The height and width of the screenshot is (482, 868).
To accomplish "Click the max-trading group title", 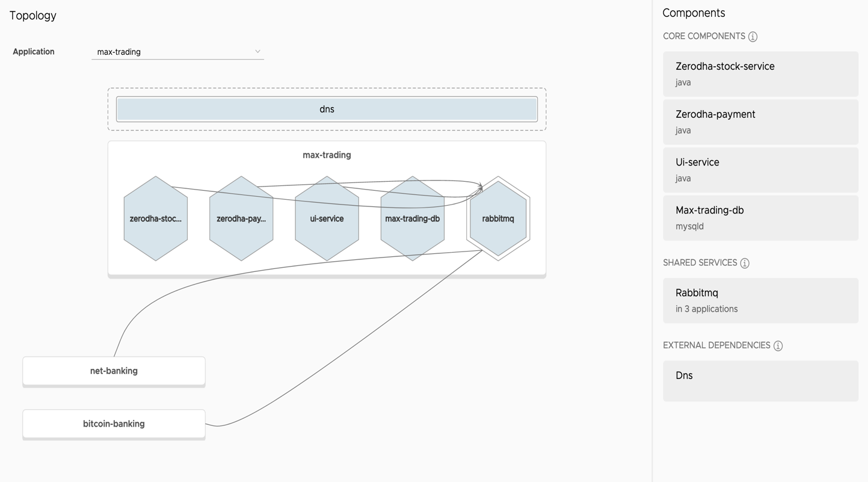I will click(327, 155).
